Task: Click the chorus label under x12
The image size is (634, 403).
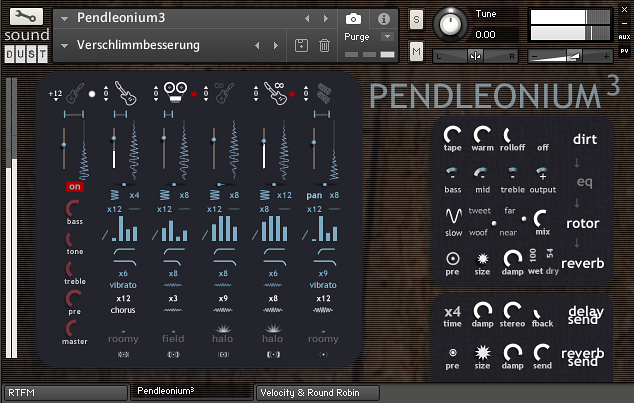Action: (x=123, y=310)
